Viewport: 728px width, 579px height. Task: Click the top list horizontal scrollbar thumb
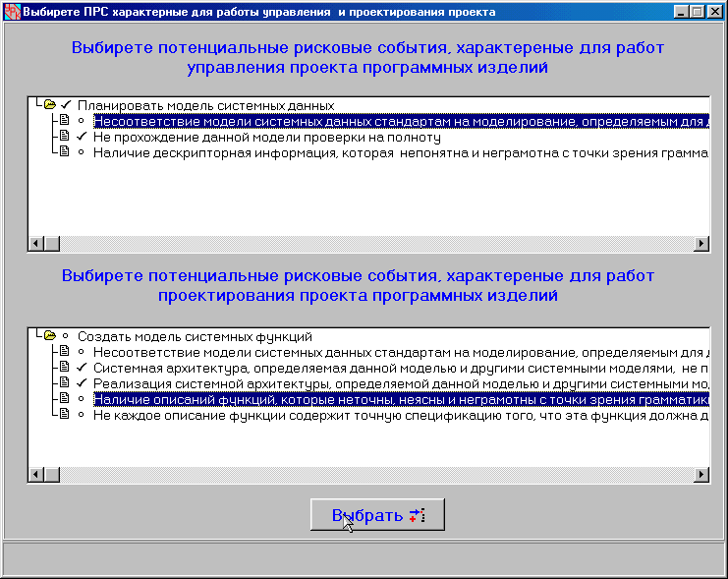coord(52,243)
